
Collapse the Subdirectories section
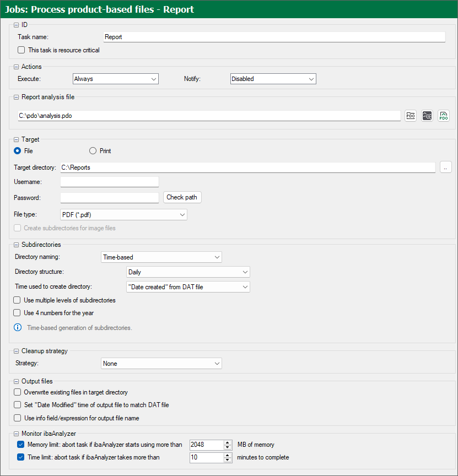pyautogui.click(x=17, y=245)
